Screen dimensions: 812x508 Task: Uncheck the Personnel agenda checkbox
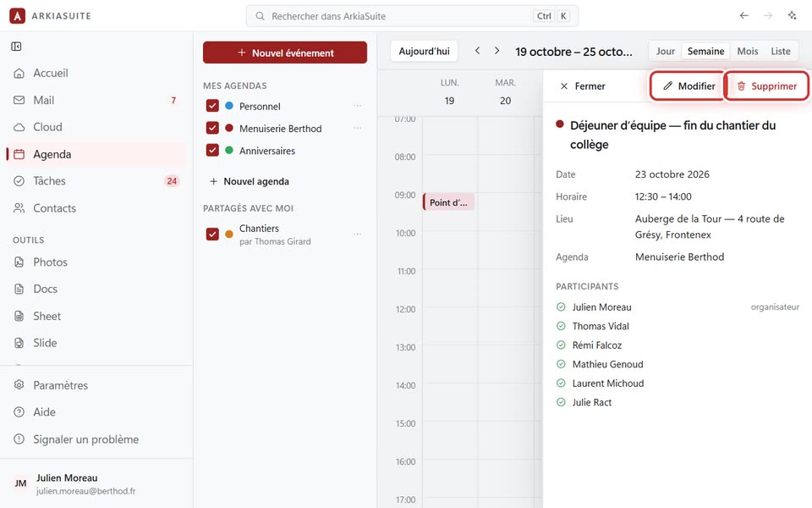click(x=212, y=106)
